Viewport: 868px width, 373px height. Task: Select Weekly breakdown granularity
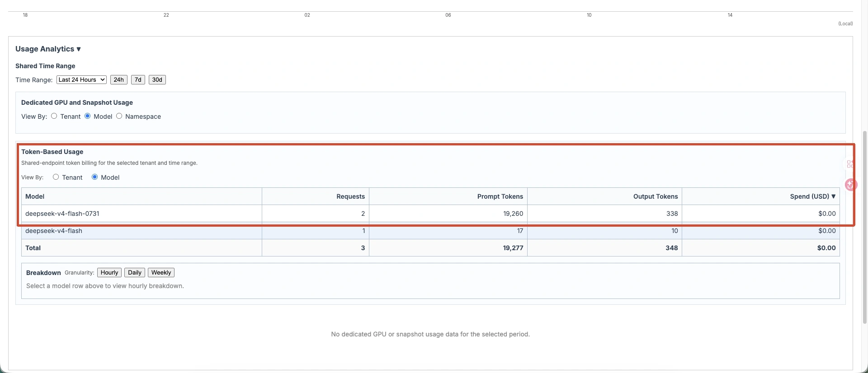161,273
